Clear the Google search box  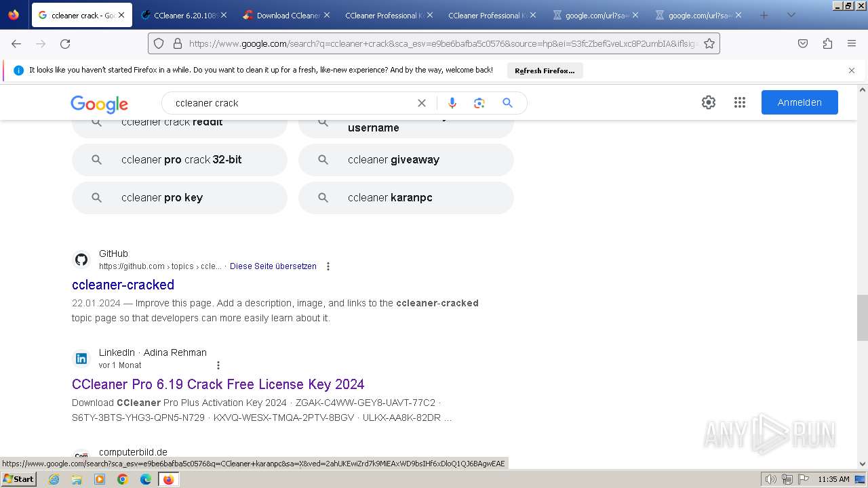[422, 103]
